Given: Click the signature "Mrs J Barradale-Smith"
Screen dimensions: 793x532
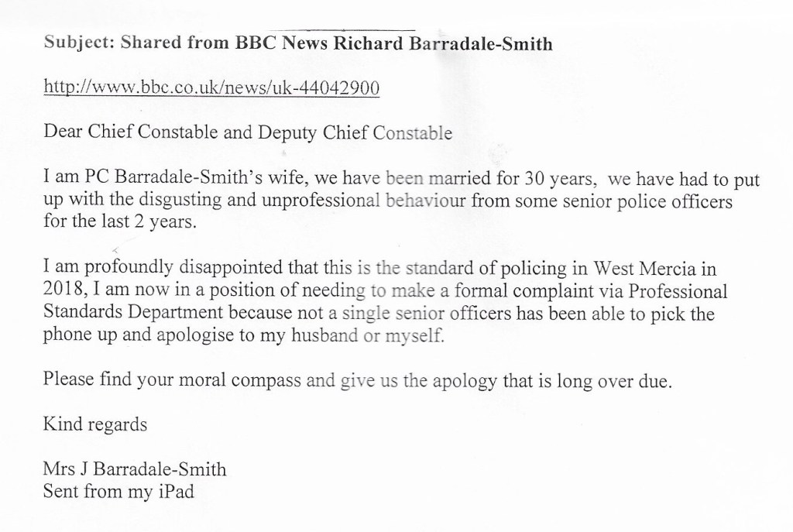Looking at the screenshot, I should (136, 469).
